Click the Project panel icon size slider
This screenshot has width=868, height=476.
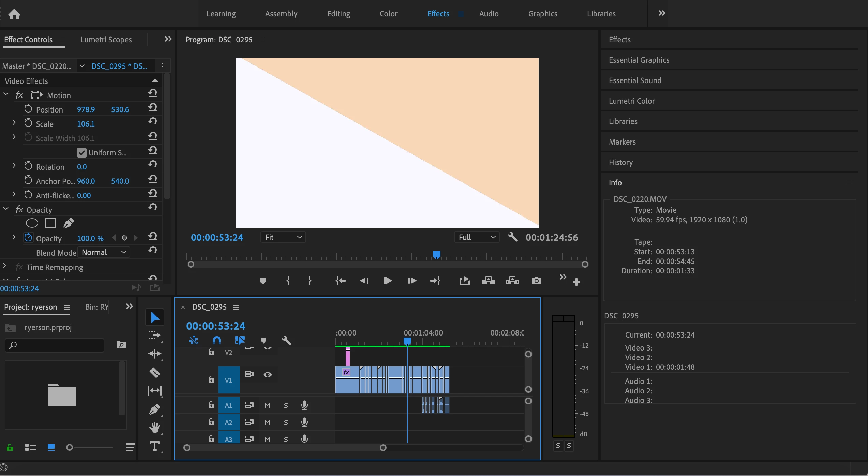click(70, 447)
